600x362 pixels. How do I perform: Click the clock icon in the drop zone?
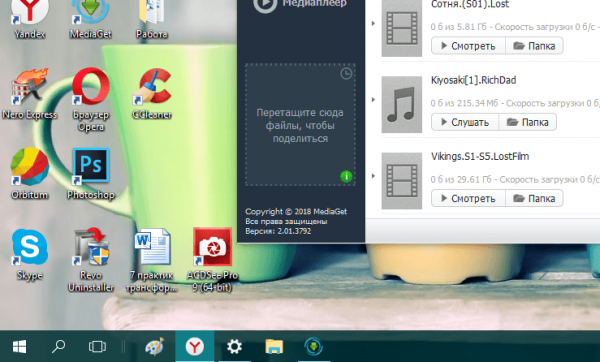(346, 73)
